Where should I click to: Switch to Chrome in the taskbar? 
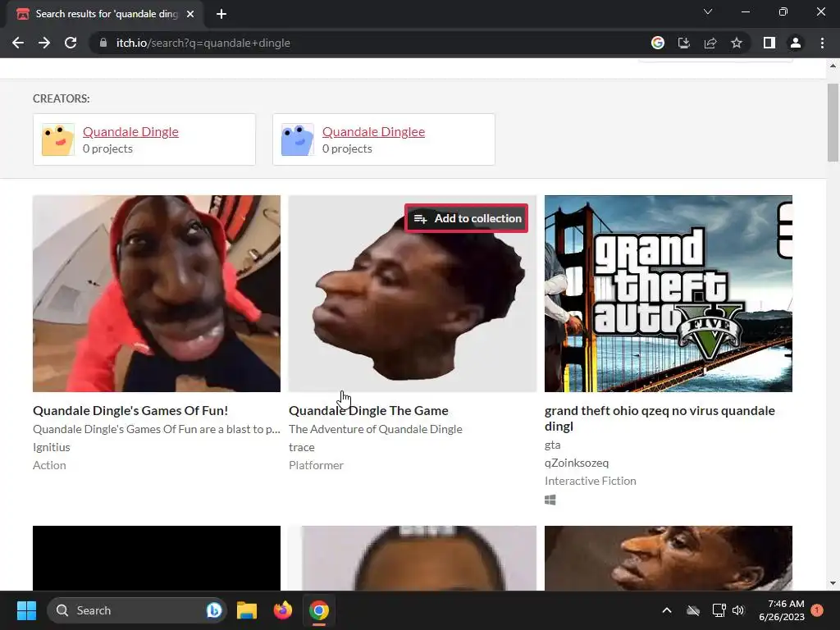(x=319, y=610)
